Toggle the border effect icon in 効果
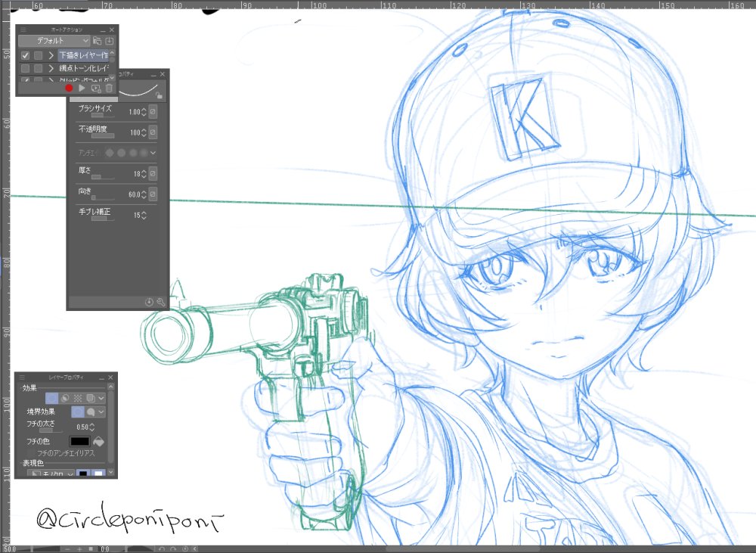This screenshot has width=756, height=553. tap(52, 399)
